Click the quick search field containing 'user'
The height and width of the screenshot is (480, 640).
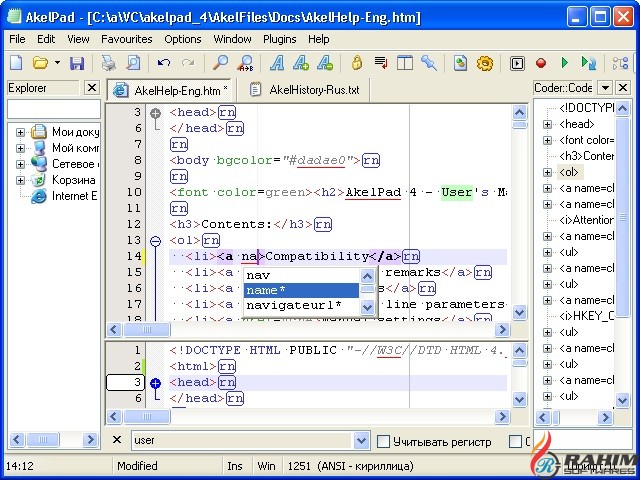(242, 440)
